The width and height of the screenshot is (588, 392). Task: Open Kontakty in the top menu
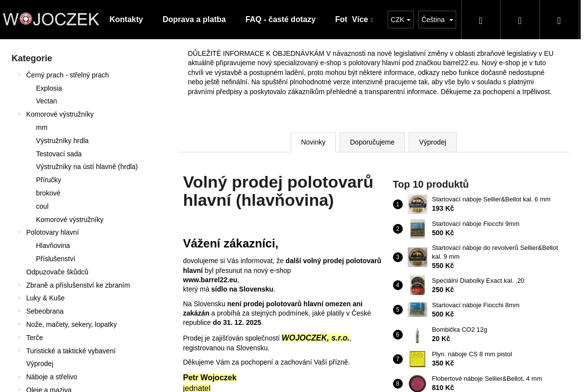point(126,20)
